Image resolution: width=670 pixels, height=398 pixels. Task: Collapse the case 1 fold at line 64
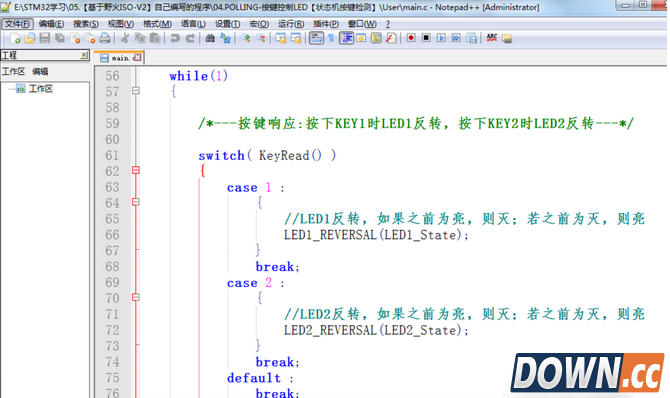(x=135, y=202)
